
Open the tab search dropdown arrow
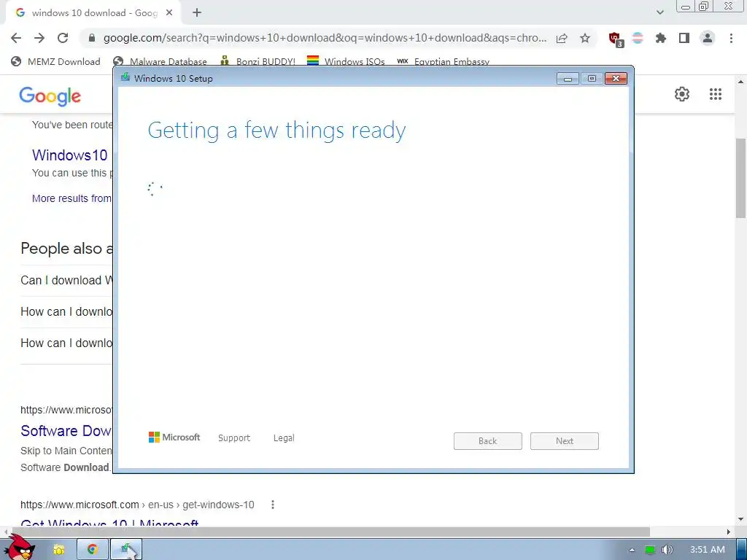[x=659, y=12]
